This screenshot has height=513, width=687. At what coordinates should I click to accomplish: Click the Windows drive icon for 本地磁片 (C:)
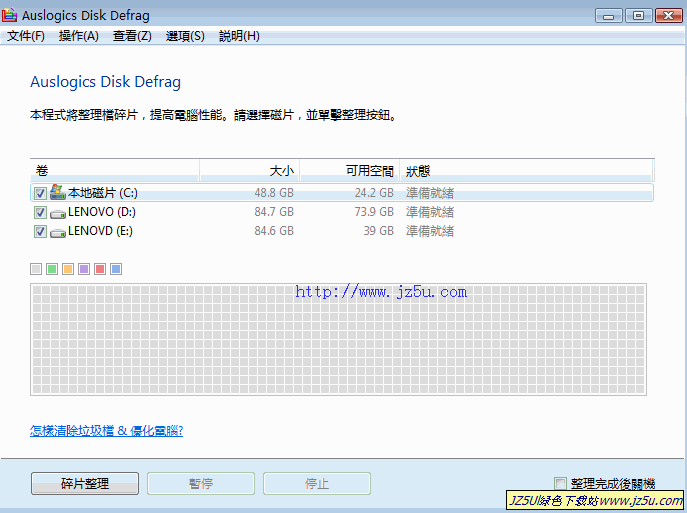point(57,192)
